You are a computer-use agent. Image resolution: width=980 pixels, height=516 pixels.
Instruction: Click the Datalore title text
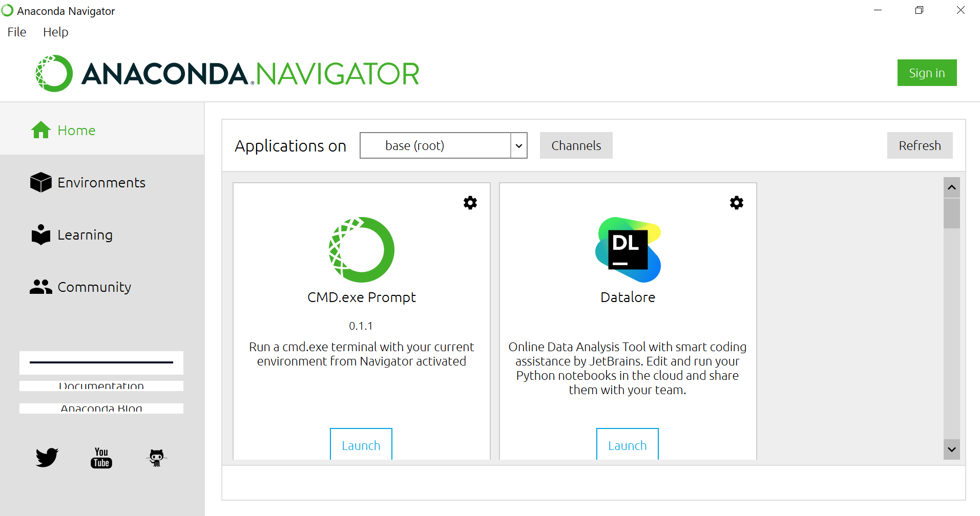tap(628, 297)
